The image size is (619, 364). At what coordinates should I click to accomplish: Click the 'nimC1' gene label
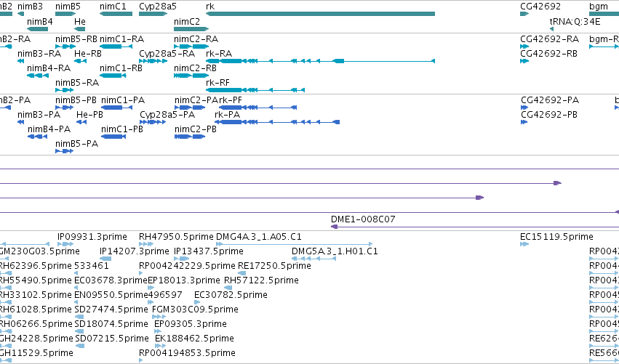point(113,7)
